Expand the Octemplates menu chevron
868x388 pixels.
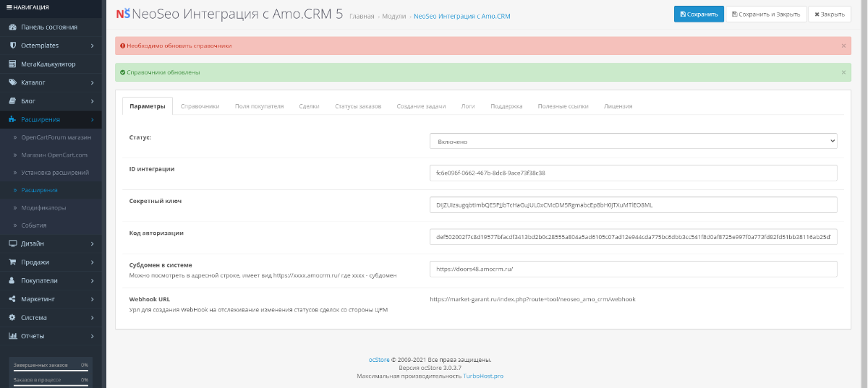(x=93, y=46)
